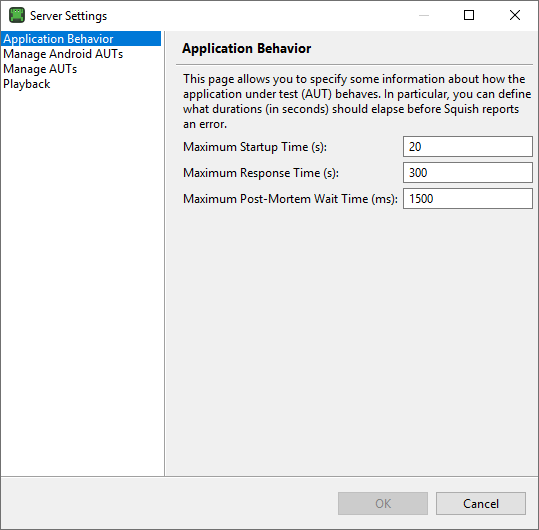
Task: Edit the Maximum Response Time field
Action: pos(468,173)
